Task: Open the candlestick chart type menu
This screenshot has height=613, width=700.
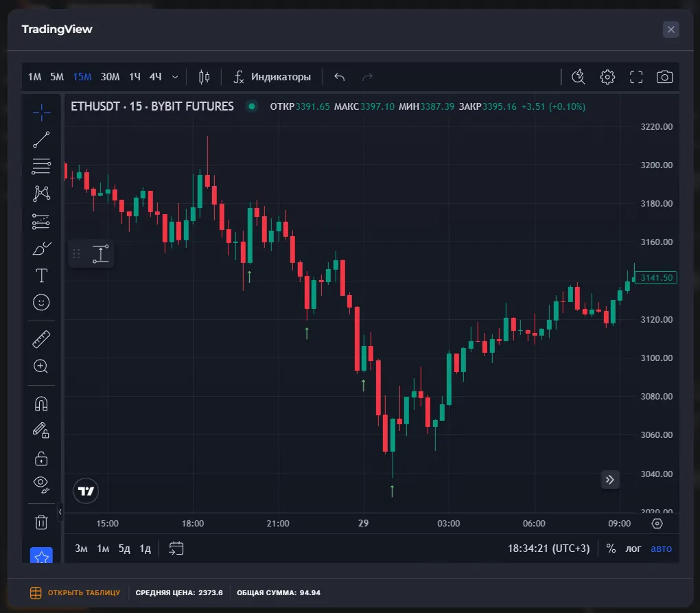Action: [204, 77]
